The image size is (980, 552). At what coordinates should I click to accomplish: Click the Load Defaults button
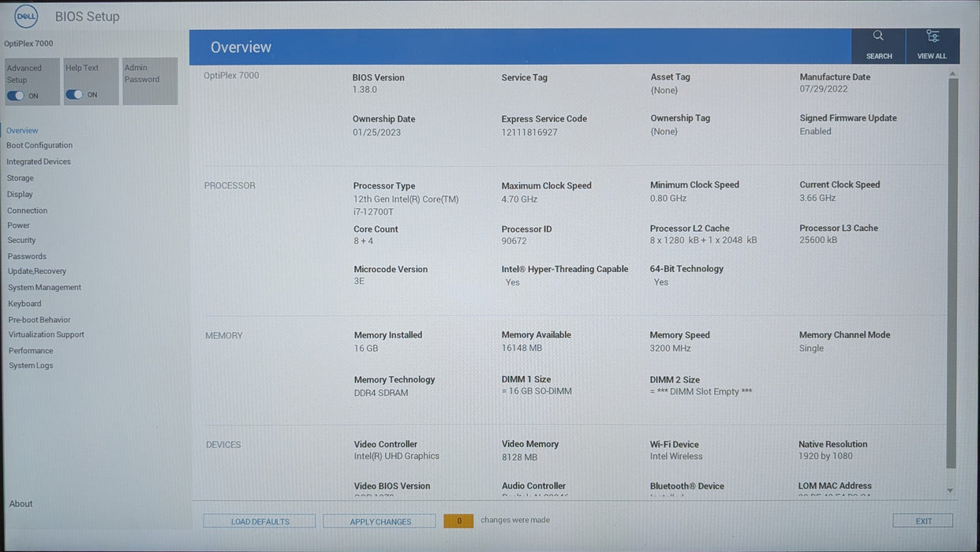point(260,521)
